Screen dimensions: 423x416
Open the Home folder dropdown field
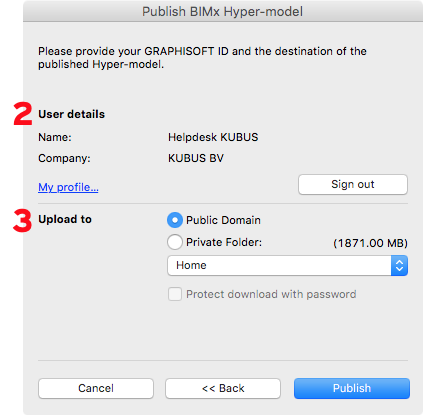(287, 265)
